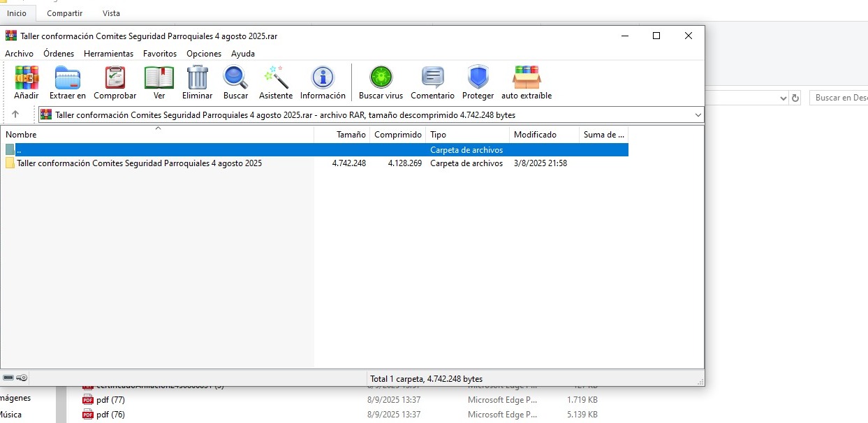Open the Órdenes menu
This screenshot has width=868, height=423.
pyautogui.click(x=59, y=54)
